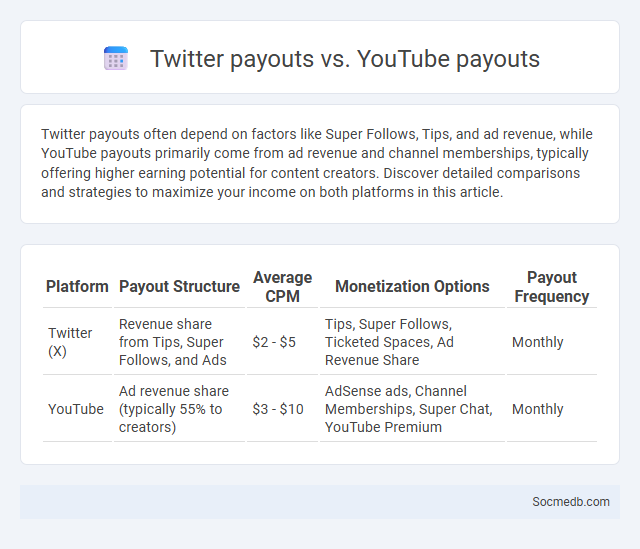Click 'Ad revenue share (typically 55% to creators)'
This screenshot has height=549, width=640.
tap(174, 409)
